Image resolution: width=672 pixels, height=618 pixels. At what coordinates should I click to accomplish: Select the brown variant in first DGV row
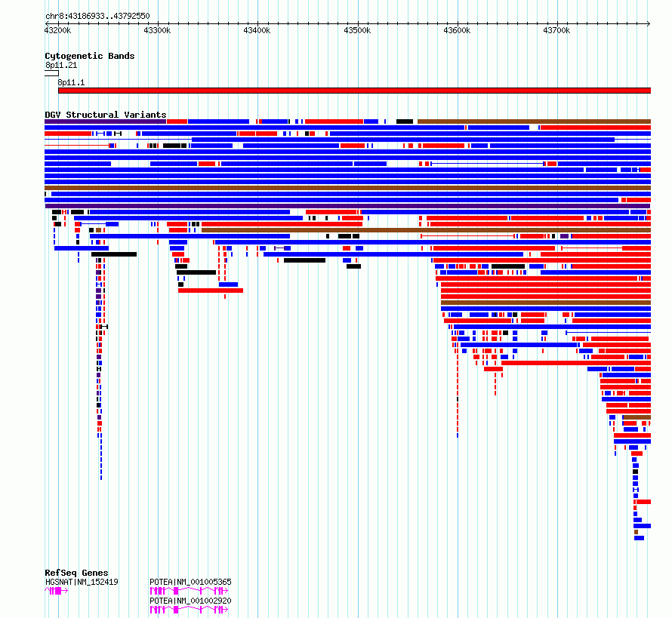point(534,121)
